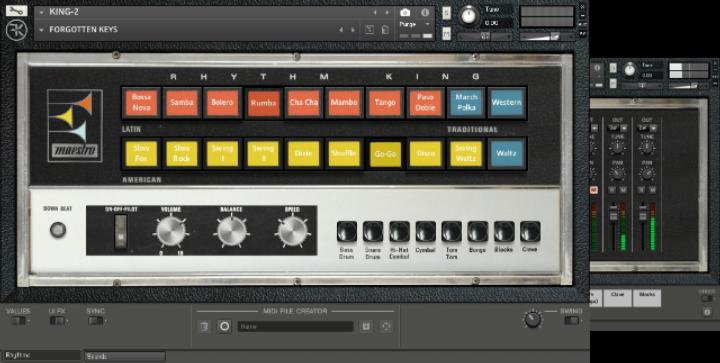Select the Samba rhythm
Screen dimensions: 720x363
(182, 102)
